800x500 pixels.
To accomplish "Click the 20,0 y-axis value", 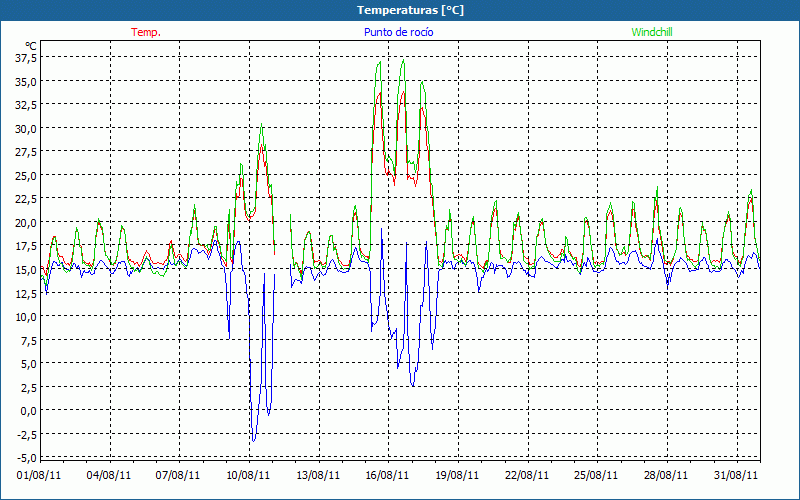I will 27,222.
